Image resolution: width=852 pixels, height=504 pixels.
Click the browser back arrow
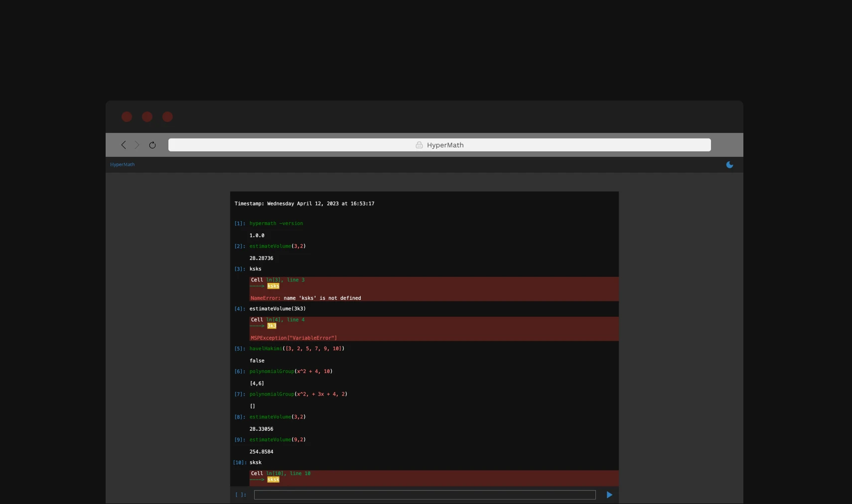(124, 145)
